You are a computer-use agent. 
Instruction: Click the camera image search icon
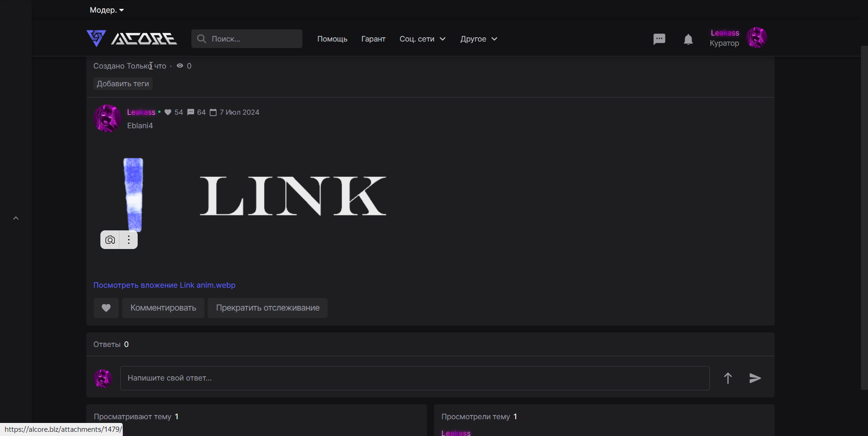tap(110, 240)
